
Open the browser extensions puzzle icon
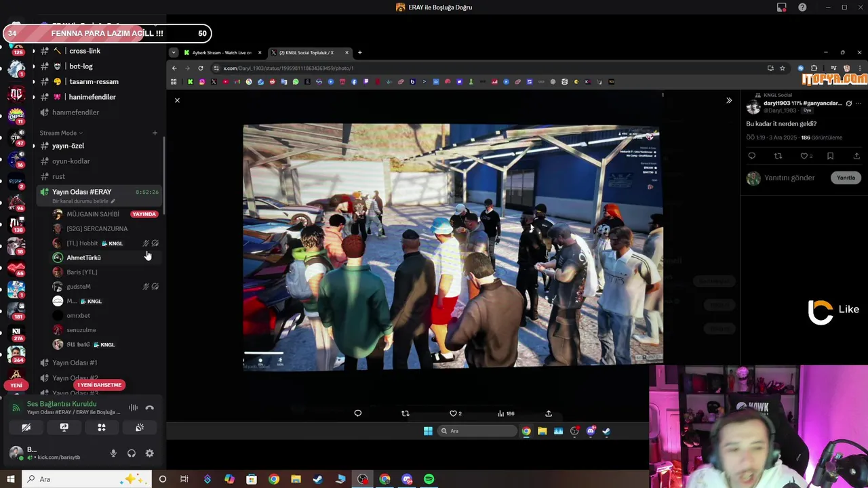(814, 68)
